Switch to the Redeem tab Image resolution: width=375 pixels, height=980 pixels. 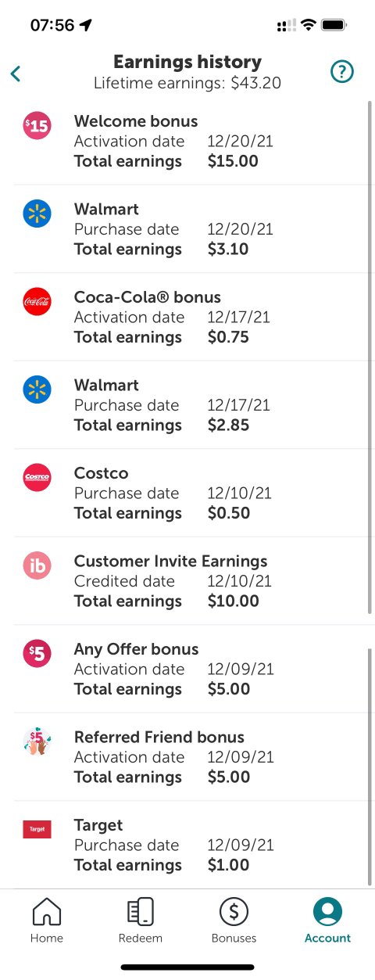(141, 921)
